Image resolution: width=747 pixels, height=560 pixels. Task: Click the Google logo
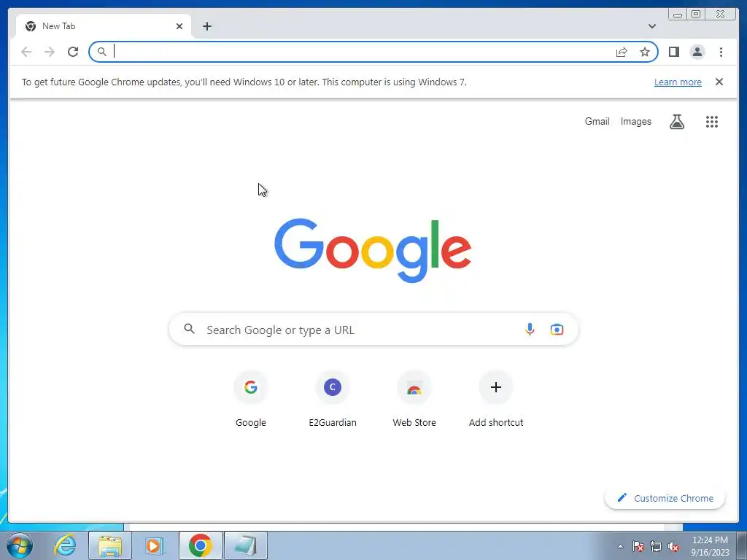373,249
